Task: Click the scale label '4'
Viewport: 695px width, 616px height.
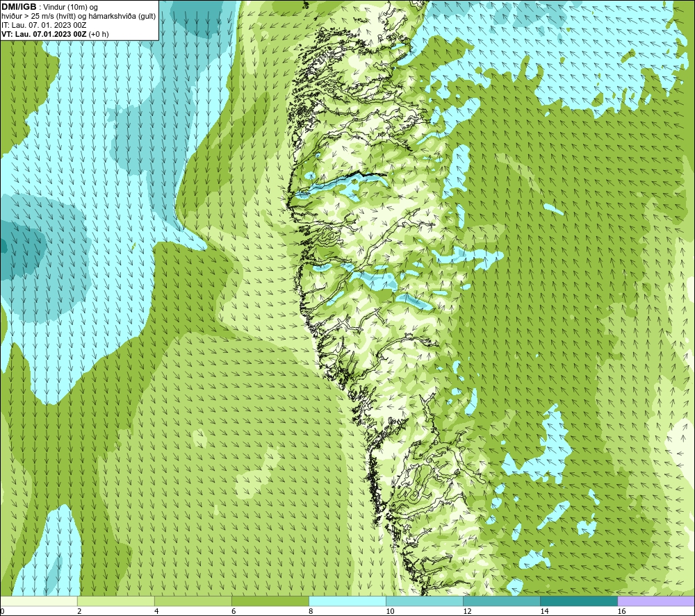Action: 156,611
